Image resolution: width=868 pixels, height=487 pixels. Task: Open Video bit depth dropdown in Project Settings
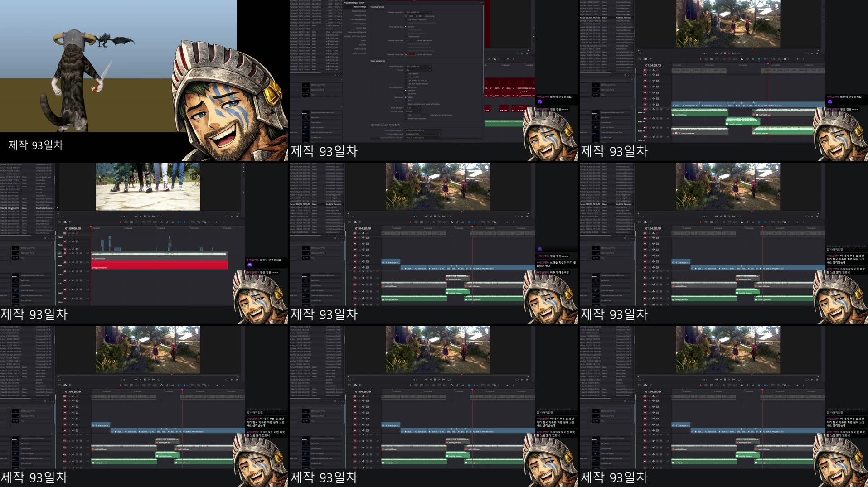coord(413,108)
